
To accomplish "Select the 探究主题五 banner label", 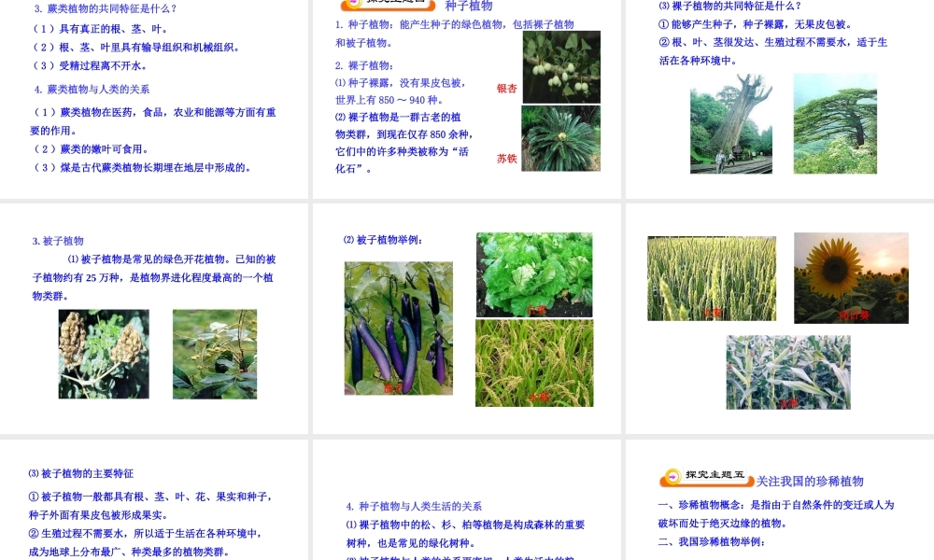I will [715, 475].
